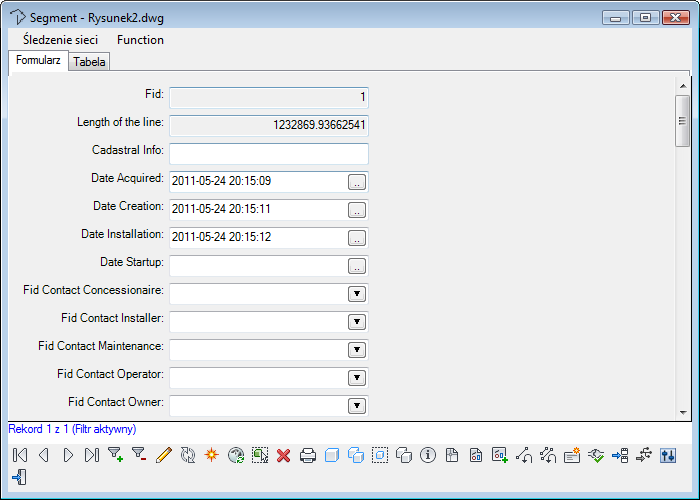Go to first record icon
Image resolution: width=700 pixels, height=500 pixels.
(20, 455)
